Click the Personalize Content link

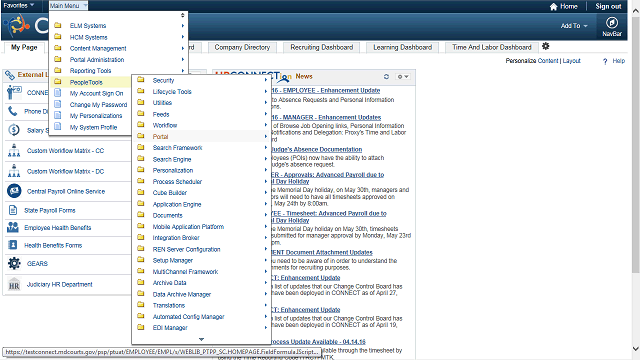532,61
